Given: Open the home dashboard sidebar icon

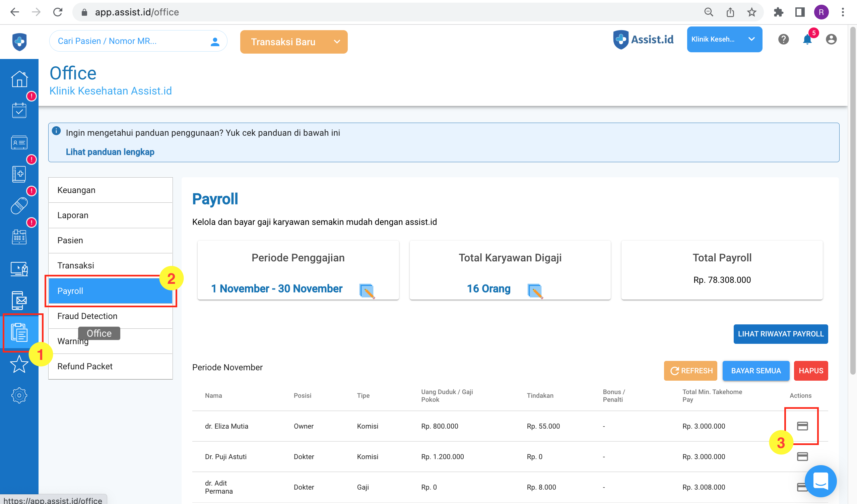Looking at the screenshot, I should (x=19, y=79).
